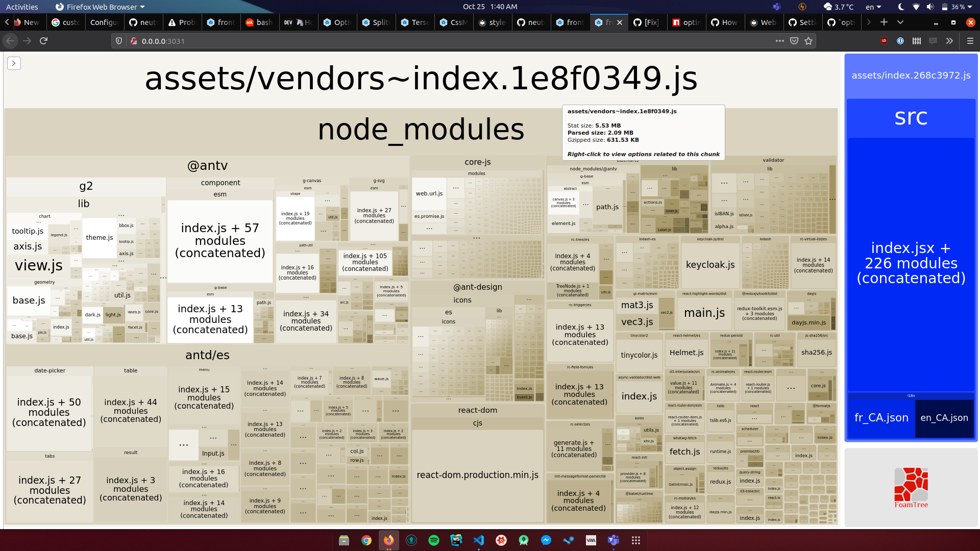Click the volume speaker tray icon

[930, 7]
